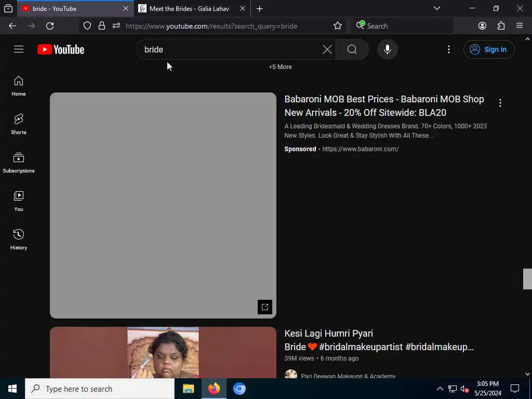Switch to the Meet the Brides - Galia Lahav tab
Screen dimensions: 532x399
[189, 9]
